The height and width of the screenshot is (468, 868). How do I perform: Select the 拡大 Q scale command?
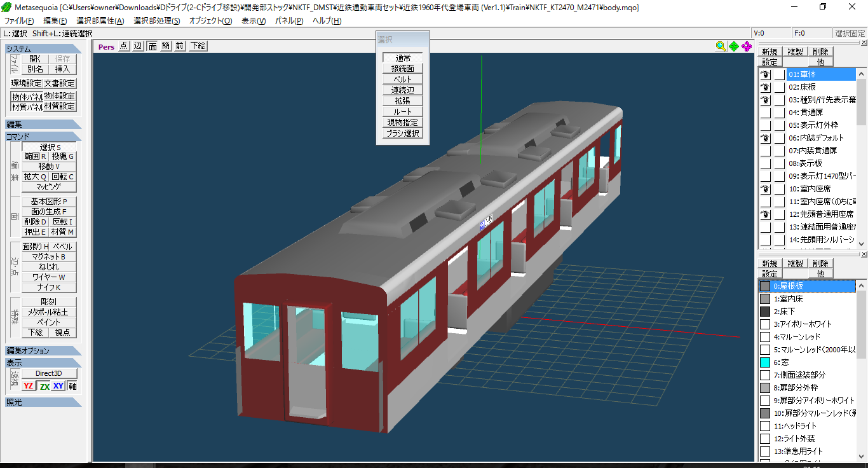click(35, 177)
